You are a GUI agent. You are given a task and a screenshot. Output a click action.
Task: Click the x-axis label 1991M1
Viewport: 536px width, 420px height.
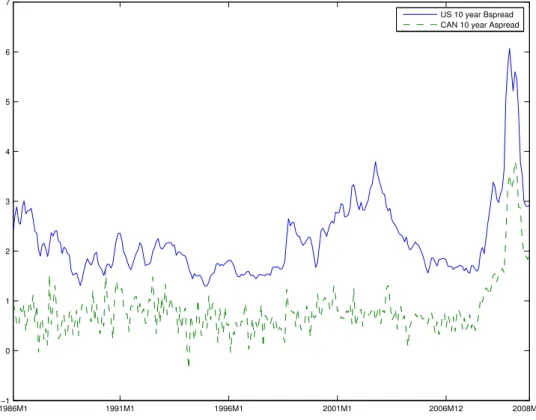pos(120,408)
